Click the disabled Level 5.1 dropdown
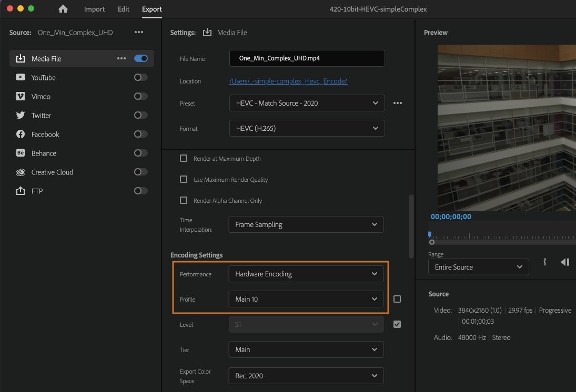 306,324
